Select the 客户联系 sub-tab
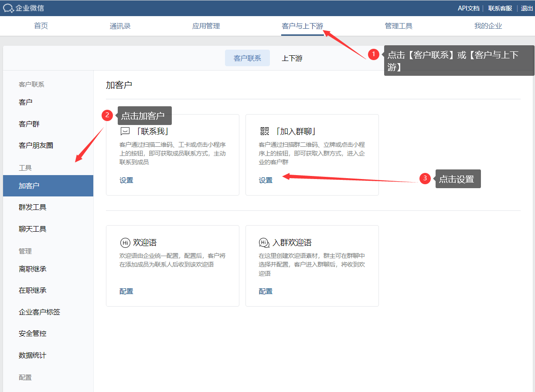535x392 pixels. 247,58
